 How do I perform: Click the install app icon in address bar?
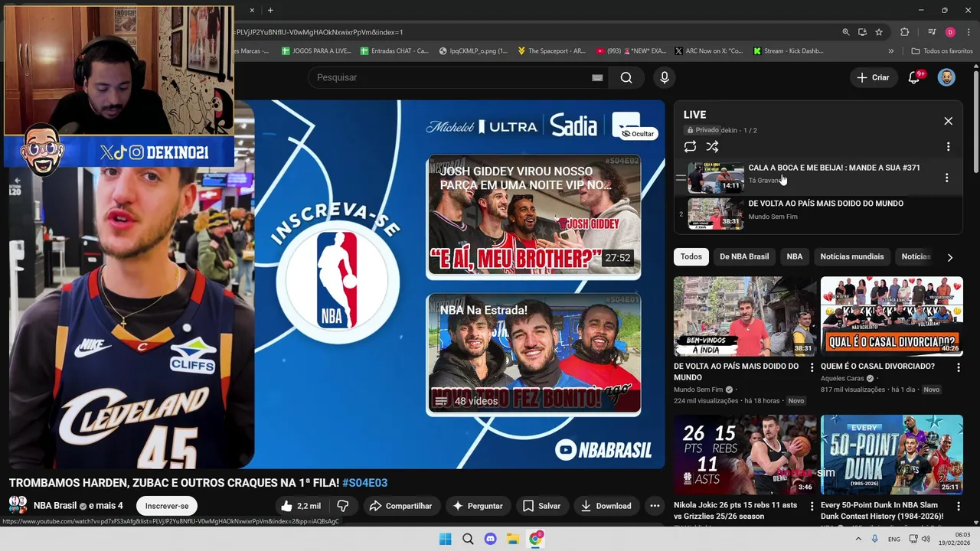(862, 32)
